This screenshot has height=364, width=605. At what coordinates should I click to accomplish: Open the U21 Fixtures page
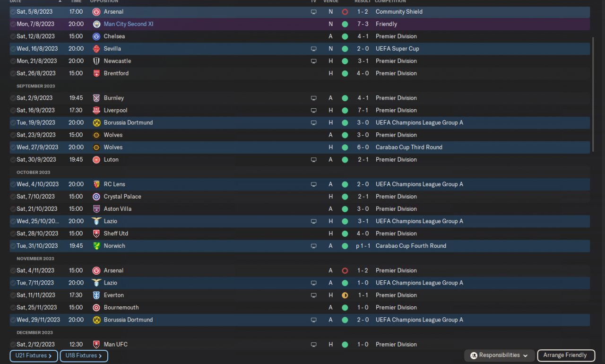pyautogui.click(x=34, y=355)
